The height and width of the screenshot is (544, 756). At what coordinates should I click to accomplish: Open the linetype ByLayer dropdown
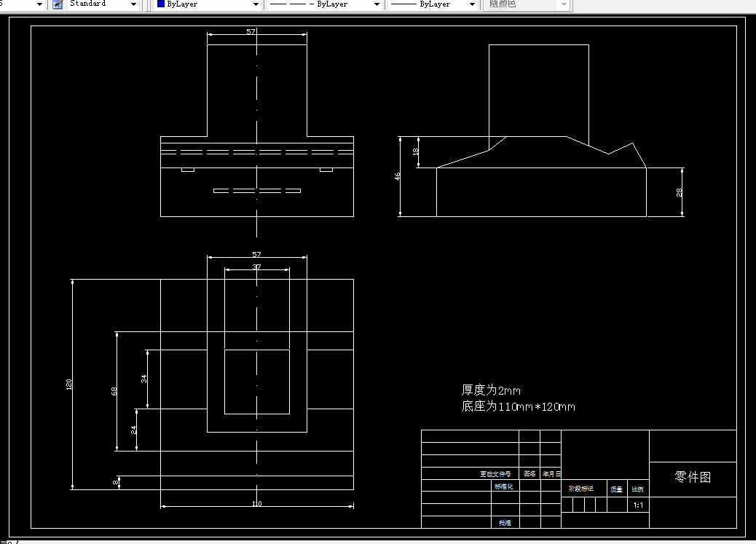[378, 4]
